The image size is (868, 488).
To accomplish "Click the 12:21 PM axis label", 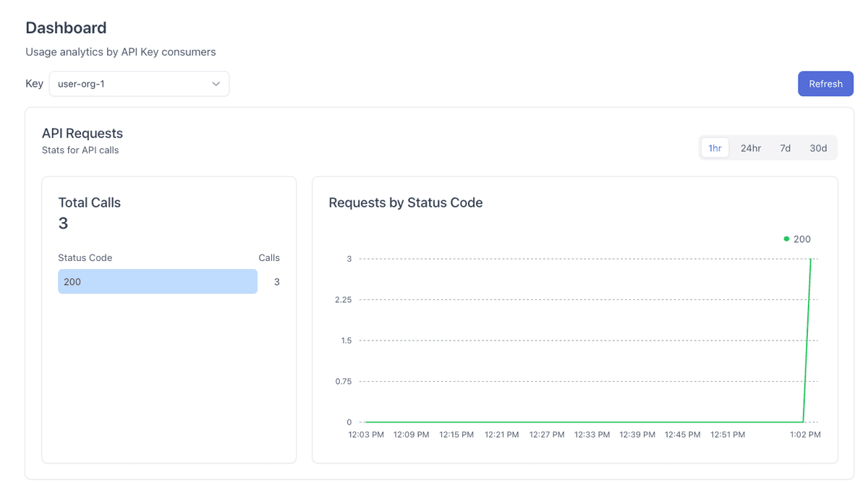I will pos(501,435).
